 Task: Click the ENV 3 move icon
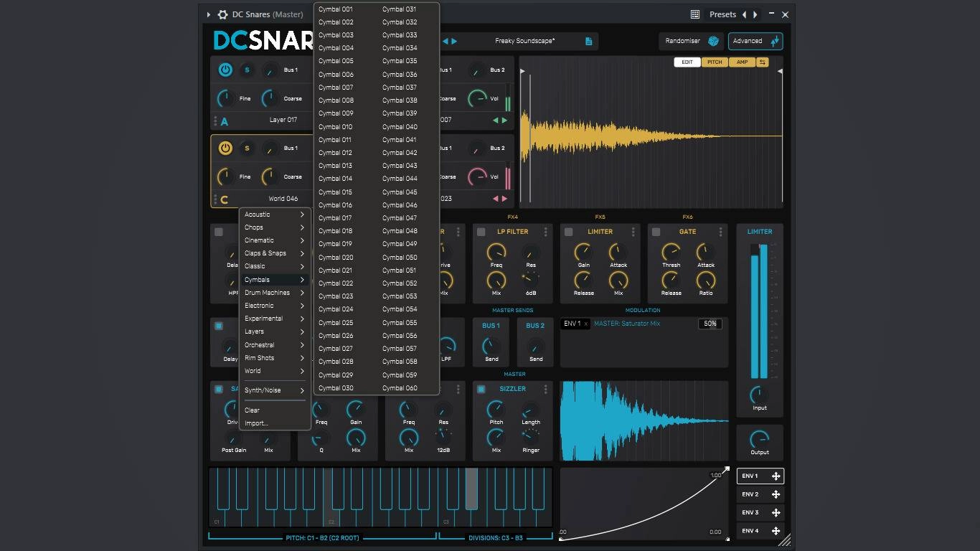coord(776,512)
